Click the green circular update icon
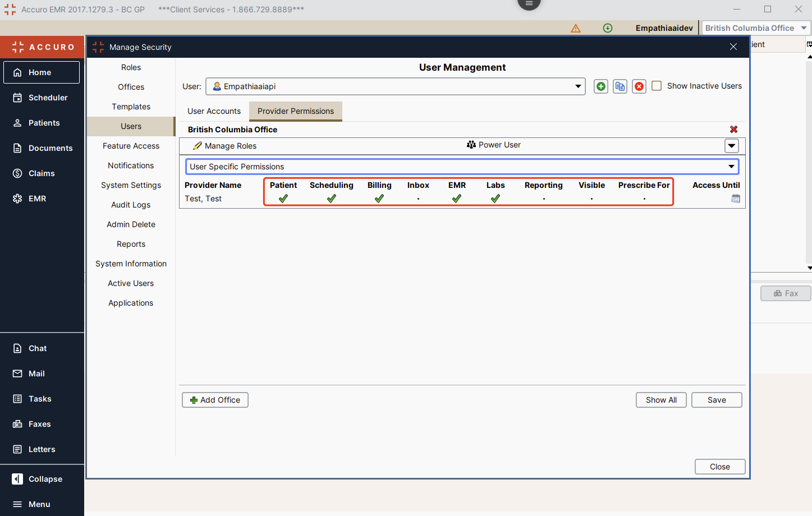Viewport: 812px width, 516px height. (x=608, y=28)
